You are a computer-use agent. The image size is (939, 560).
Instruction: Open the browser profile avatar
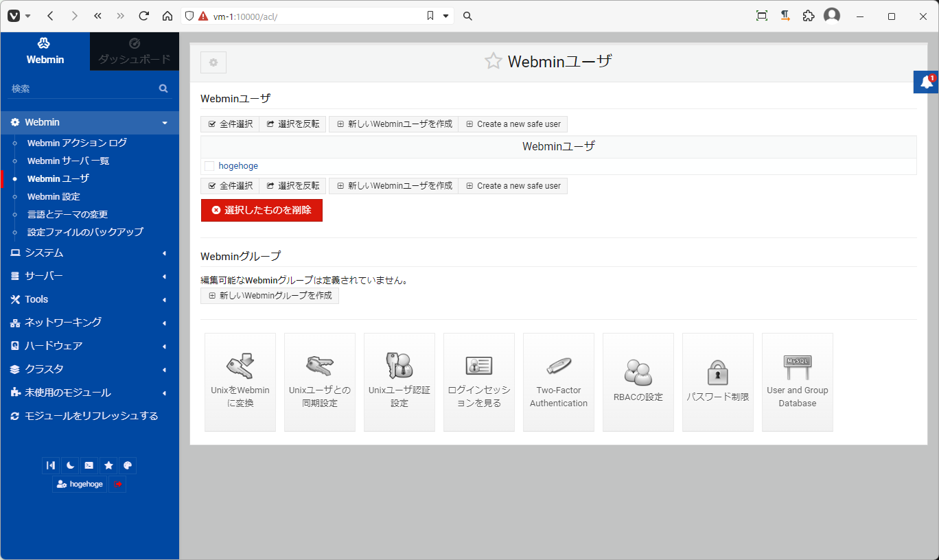click(x=832, y=16)
